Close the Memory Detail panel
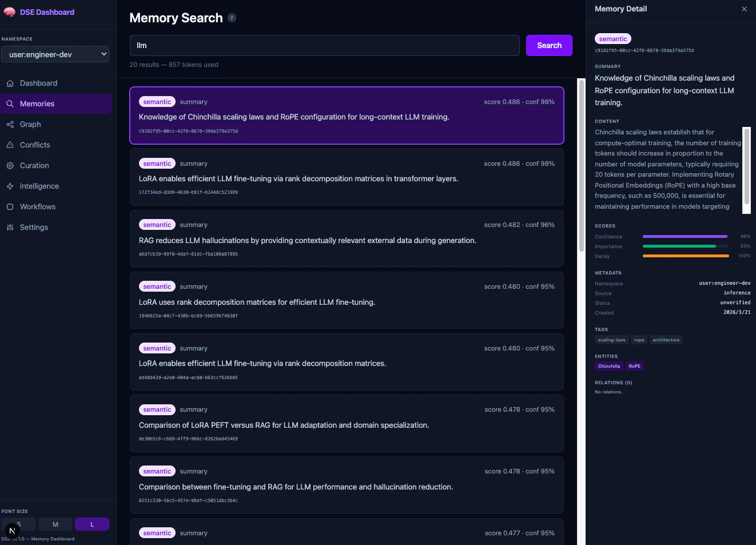The height and width of the screenshot is (545, 756). point(744,9)
